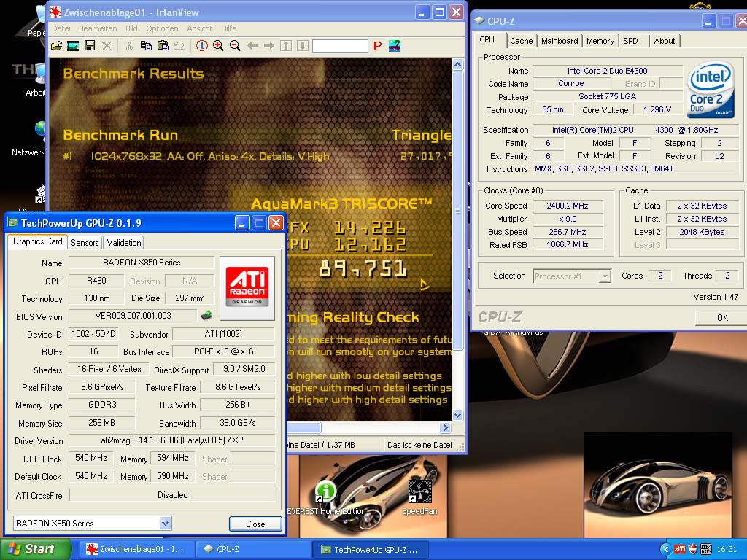Click the Intel Core 2 Duo E4300 name field
Image resolution: width=747 pixels, height=560 pixels.
[x=608, y=71]
